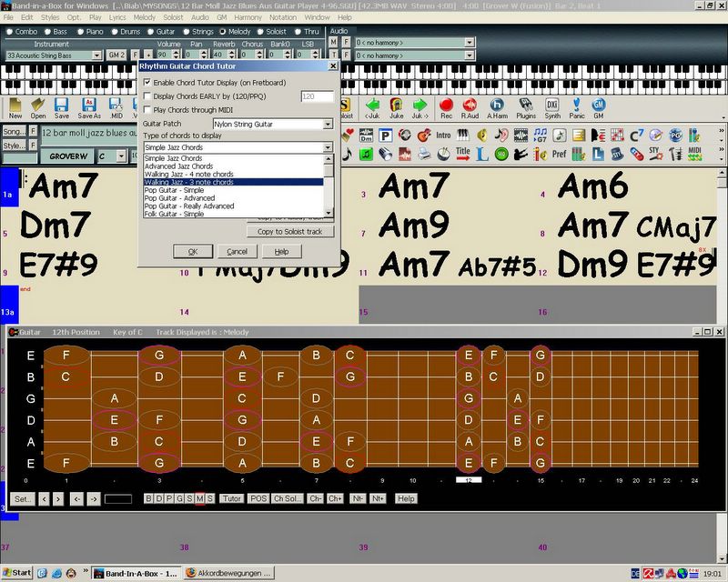The image size is (728, 582).
Task: Check Display Chords EARLY by option
Action: click(147, 96)
